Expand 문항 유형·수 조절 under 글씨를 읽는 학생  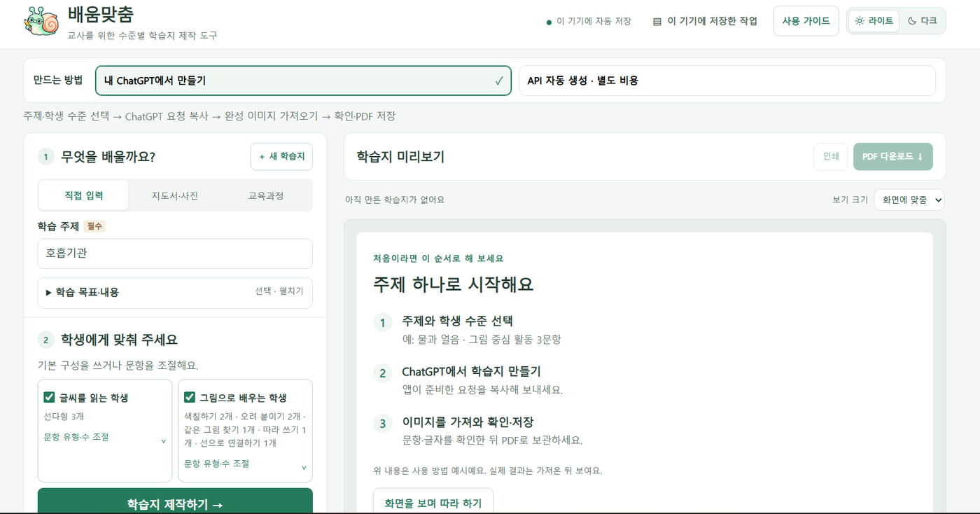pos(105,438)
